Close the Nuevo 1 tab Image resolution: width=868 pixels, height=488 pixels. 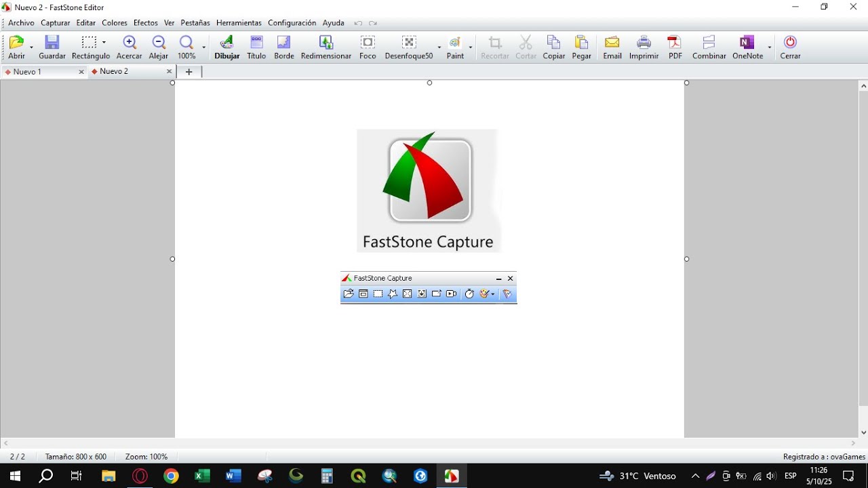[81, 71]
